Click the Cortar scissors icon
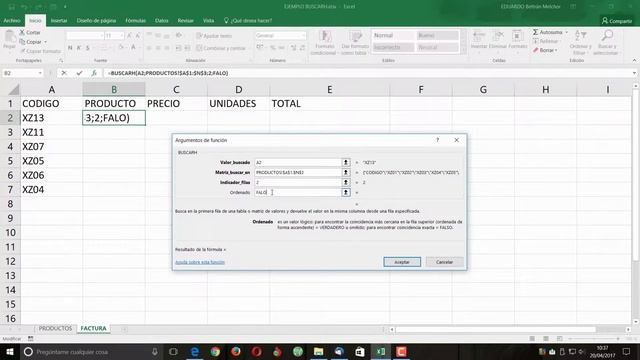640x360 pixels. tap(22, 32)
